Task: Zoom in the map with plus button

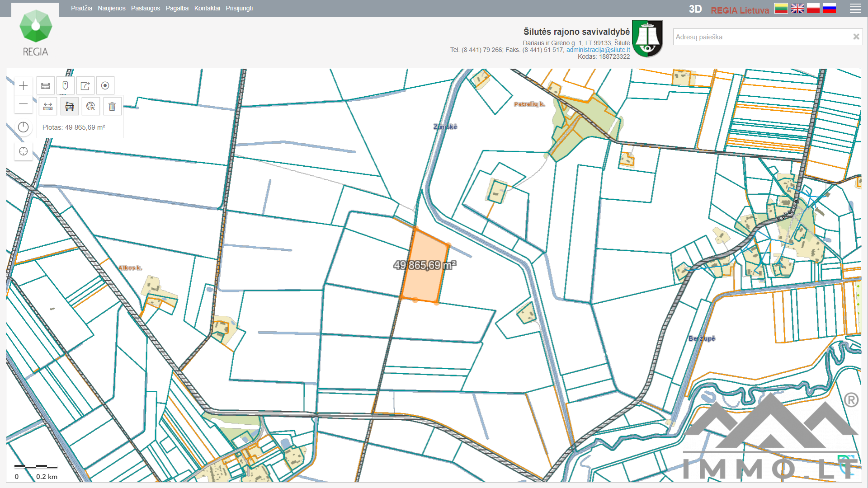Action: [24, 86]
